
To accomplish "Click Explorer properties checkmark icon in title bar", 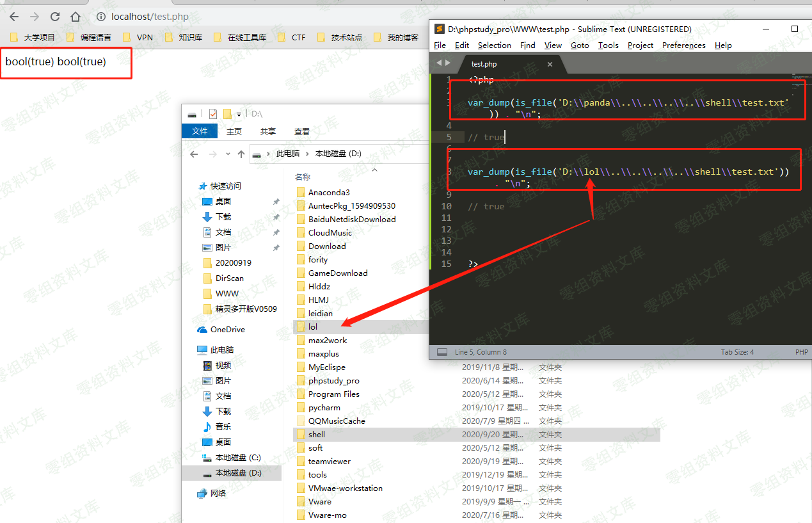I will (x=213, y=114).
